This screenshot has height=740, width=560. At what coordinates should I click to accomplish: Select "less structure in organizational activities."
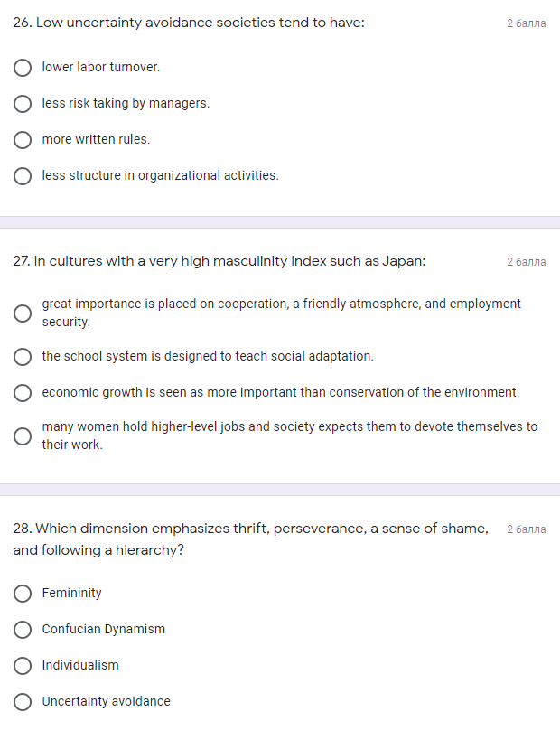[x=23, y=175]
